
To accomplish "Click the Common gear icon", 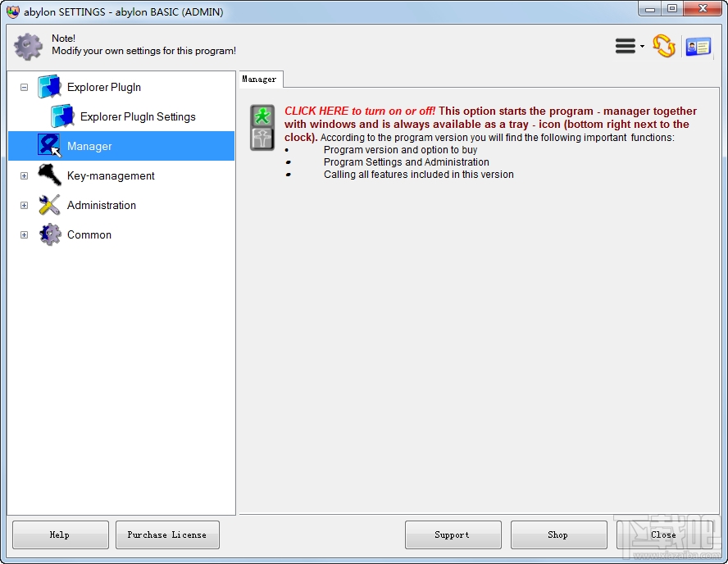I will coord(49,234).
